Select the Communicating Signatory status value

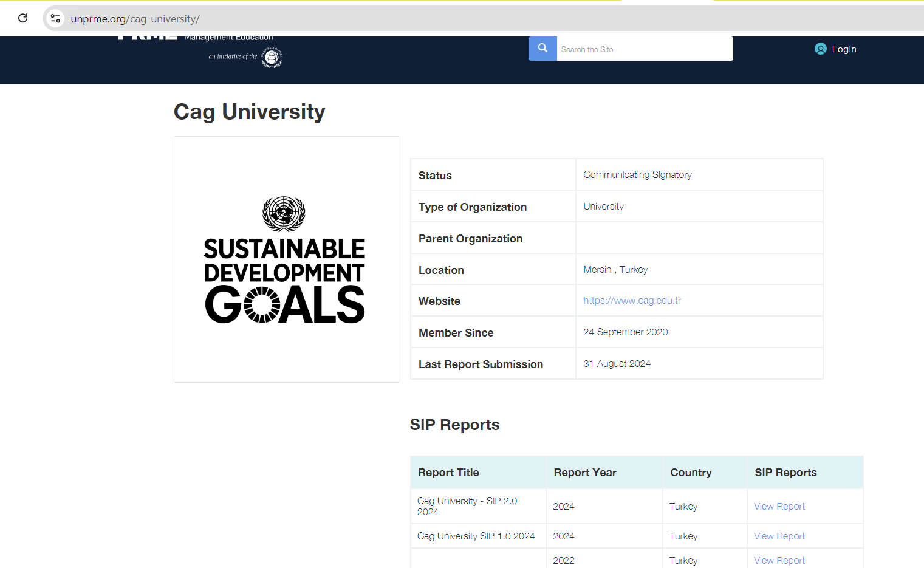[x=637, y=175]
